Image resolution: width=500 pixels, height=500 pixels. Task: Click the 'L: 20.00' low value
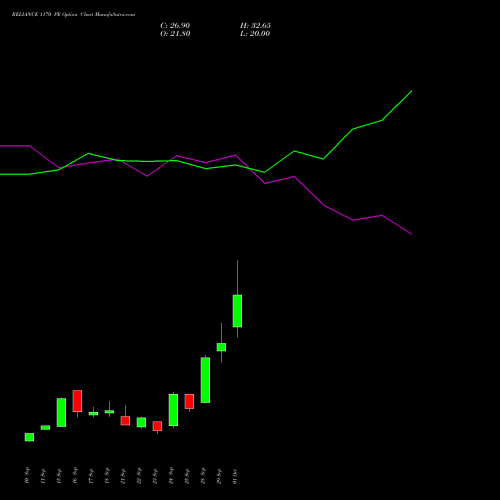[255, 34]
